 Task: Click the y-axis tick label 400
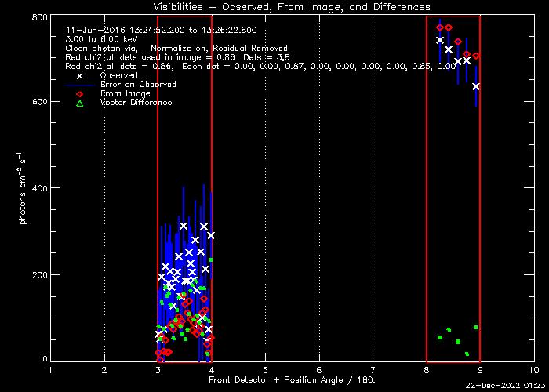point(39,188)
